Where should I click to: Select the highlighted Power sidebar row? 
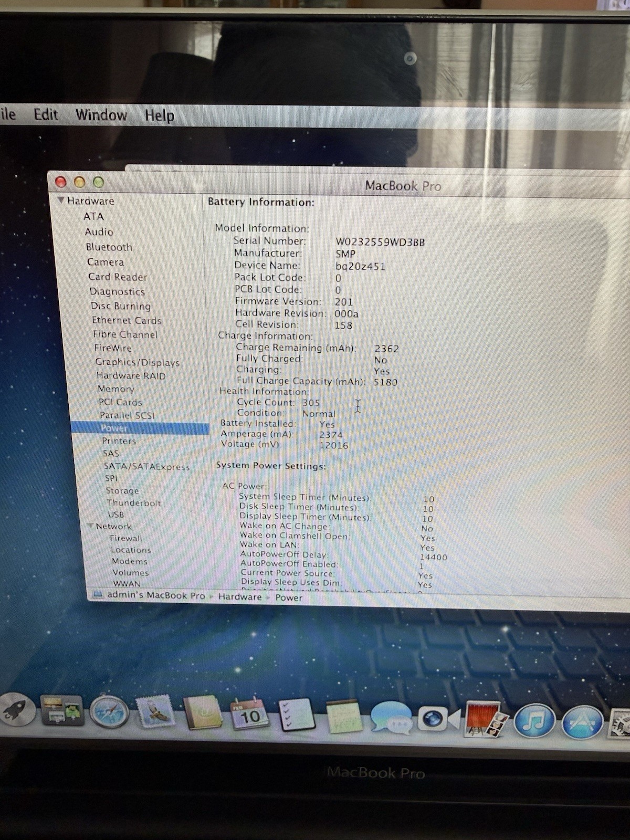[x=140, y=428]
